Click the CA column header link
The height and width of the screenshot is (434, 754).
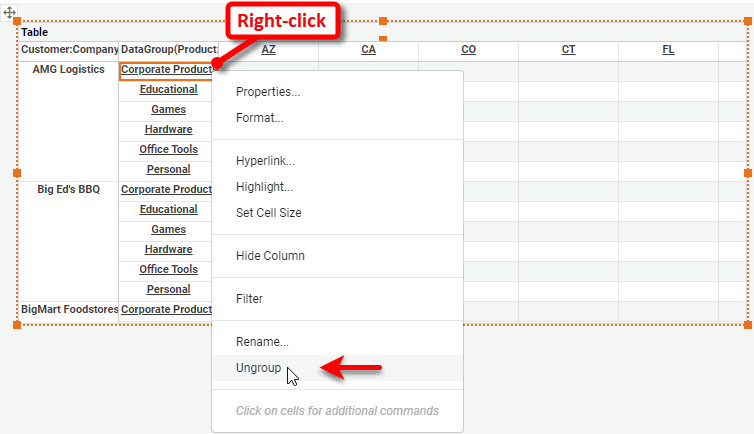click(368, 49)
